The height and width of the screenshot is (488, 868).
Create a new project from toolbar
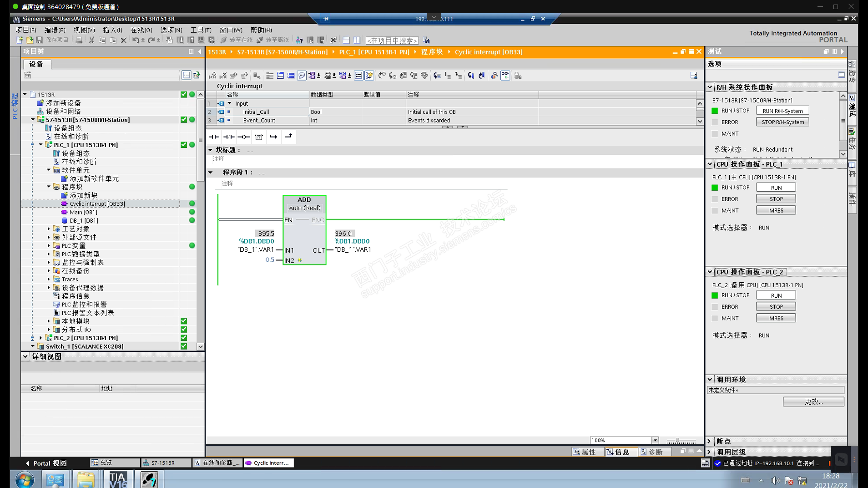point(20,40)
